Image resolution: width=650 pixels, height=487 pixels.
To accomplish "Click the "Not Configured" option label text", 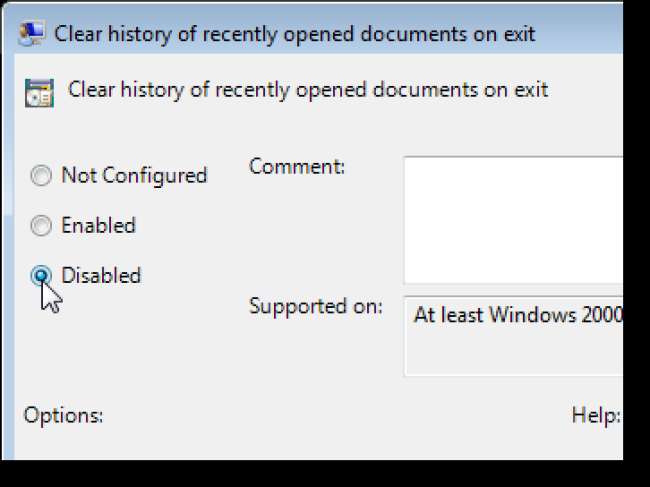I will tap(134, 176).
